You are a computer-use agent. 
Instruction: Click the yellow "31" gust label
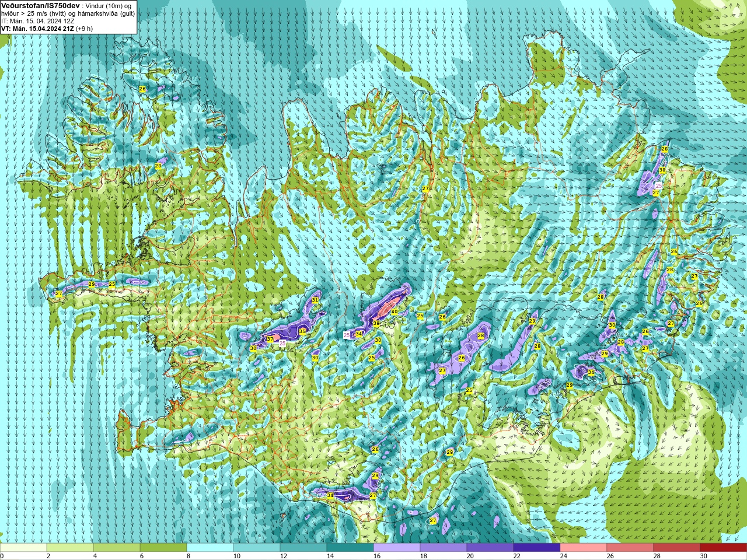[x=315, y=300]
